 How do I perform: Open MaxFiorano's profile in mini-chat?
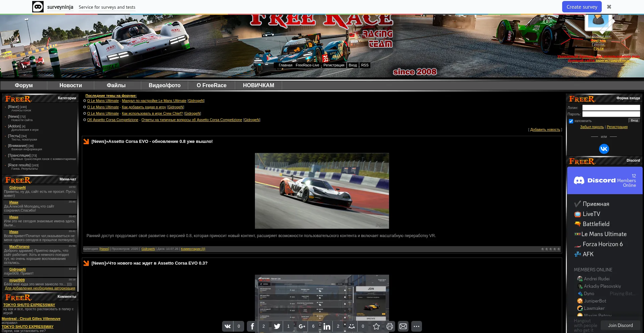coord(19,246)
